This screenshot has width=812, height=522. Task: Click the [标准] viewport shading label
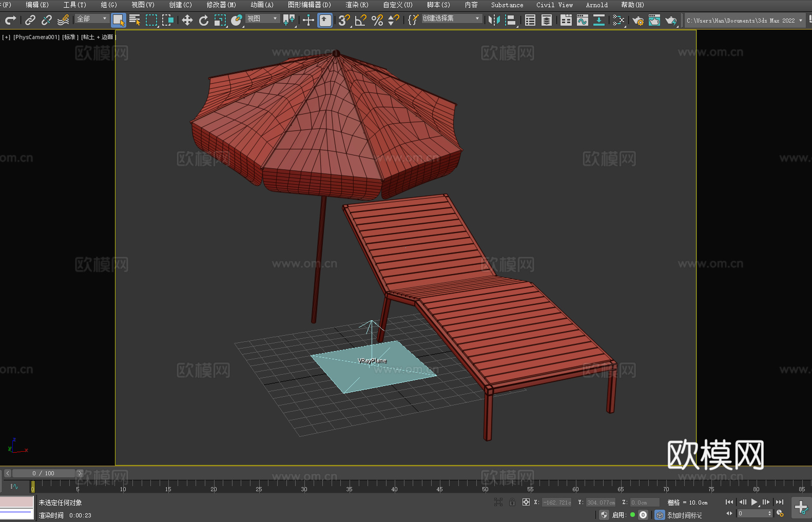tap(70, 37)
